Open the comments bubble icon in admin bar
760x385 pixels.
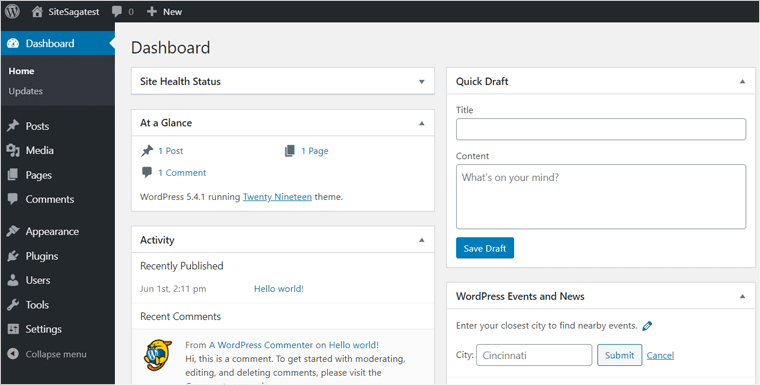[116, 12]
